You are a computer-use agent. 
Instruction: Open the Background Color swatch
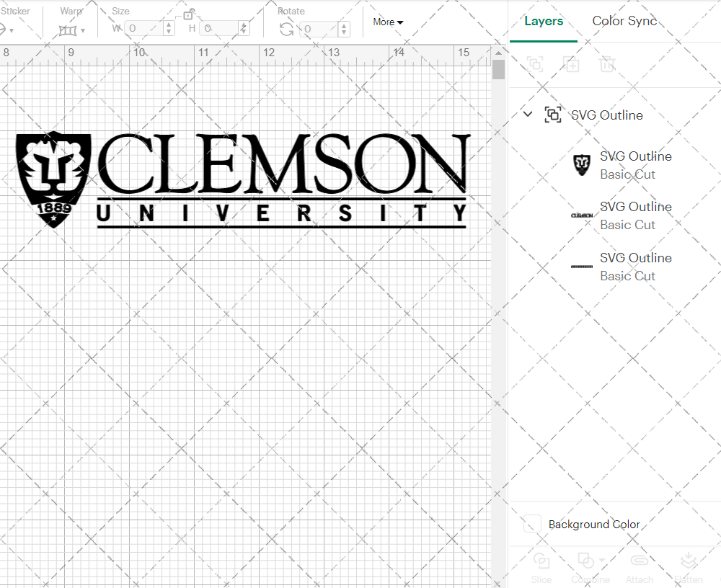(x=531, y=525)
